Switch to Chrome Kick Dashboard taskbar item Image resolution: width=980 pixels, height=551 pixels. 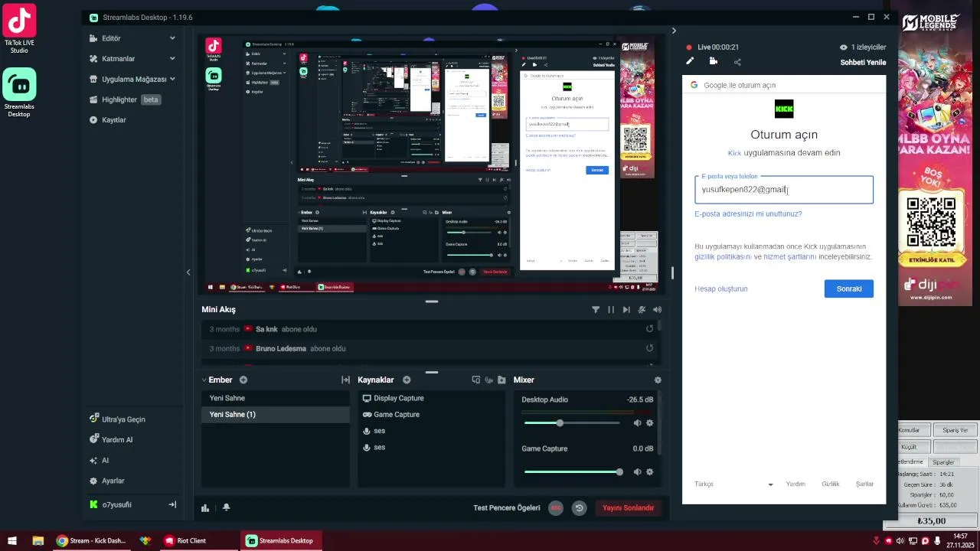92,541
